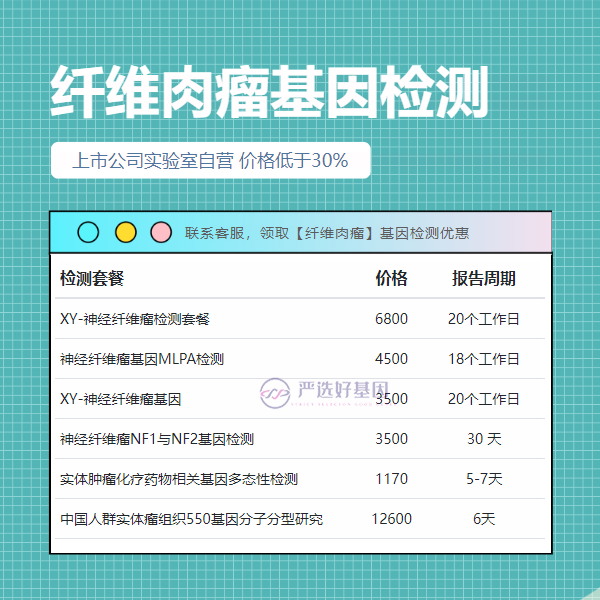Select 实体肿瘤化疗药物相关基因多态性检测 package name

coord(179,479)
